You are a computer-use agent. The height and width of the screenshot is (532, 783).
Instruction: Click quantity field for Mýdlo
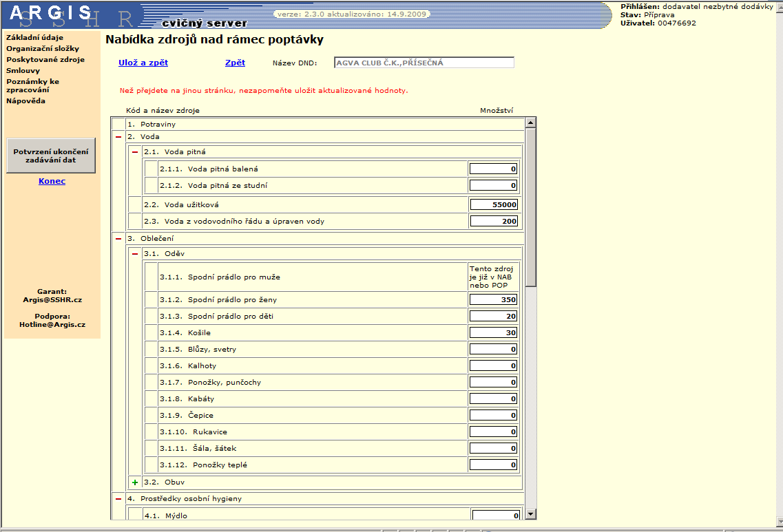[496, 515]
